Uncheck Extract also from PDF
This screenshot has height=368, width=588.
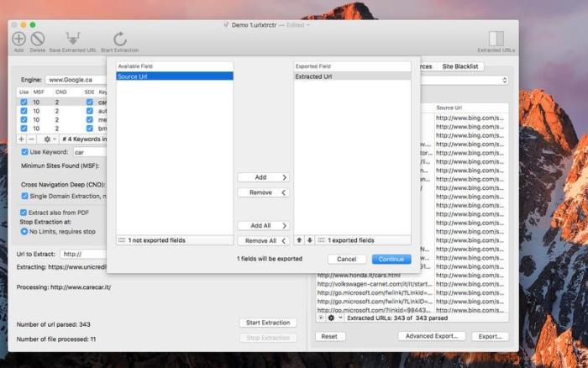coord(24,213)
